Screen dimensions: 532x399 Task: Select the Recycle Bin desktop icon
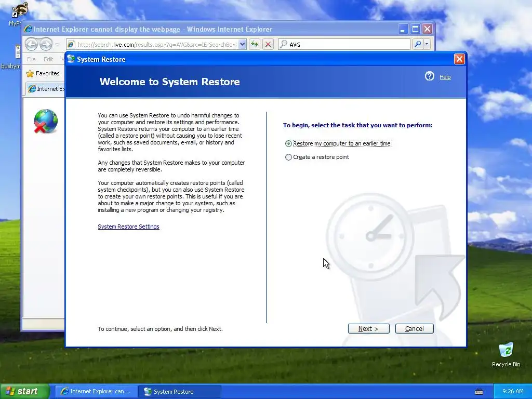[506, 354]
